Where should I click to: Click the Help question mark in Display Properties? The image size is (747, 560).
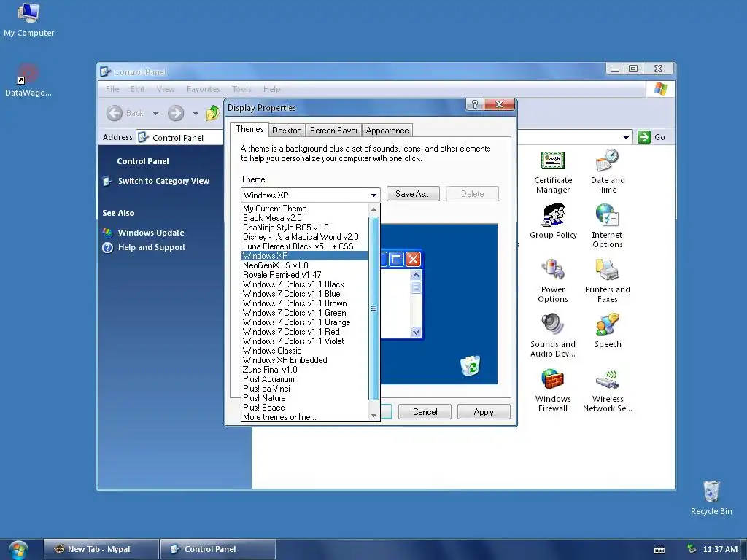coord(474,104)
